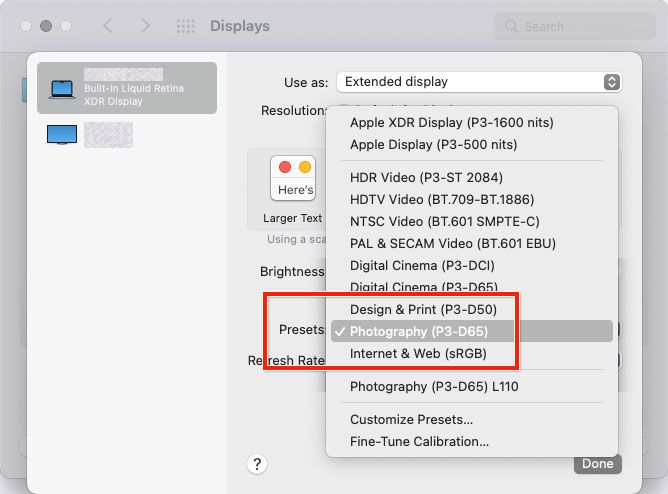Click the Done button

(598, 464)
